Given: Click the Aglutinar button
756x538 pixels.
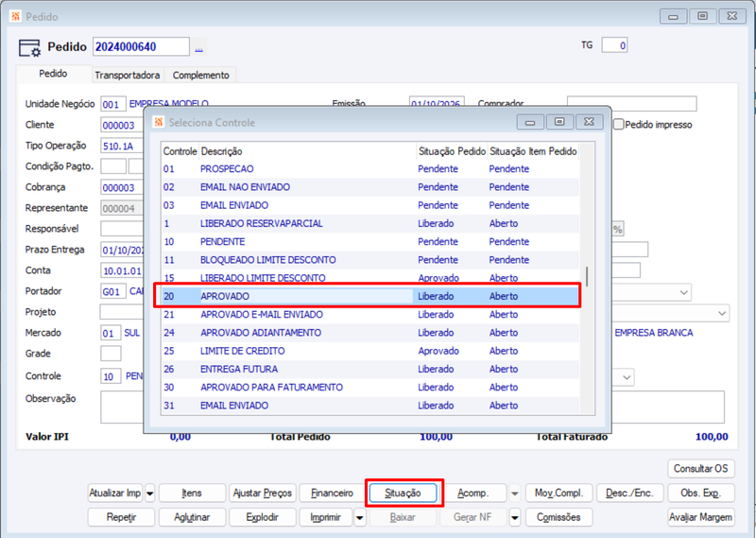Looking at the screenshot, I should (192, 517).
